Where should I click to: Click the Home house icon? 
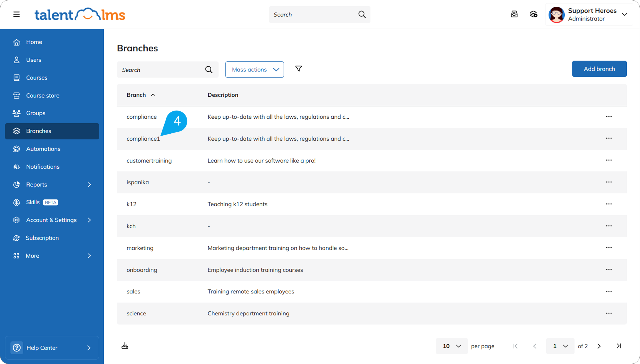click(x=16, y=42)
